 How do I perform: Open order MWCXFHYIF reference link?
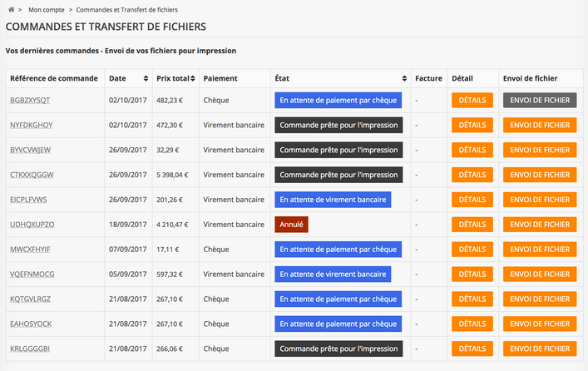[30, 249]
